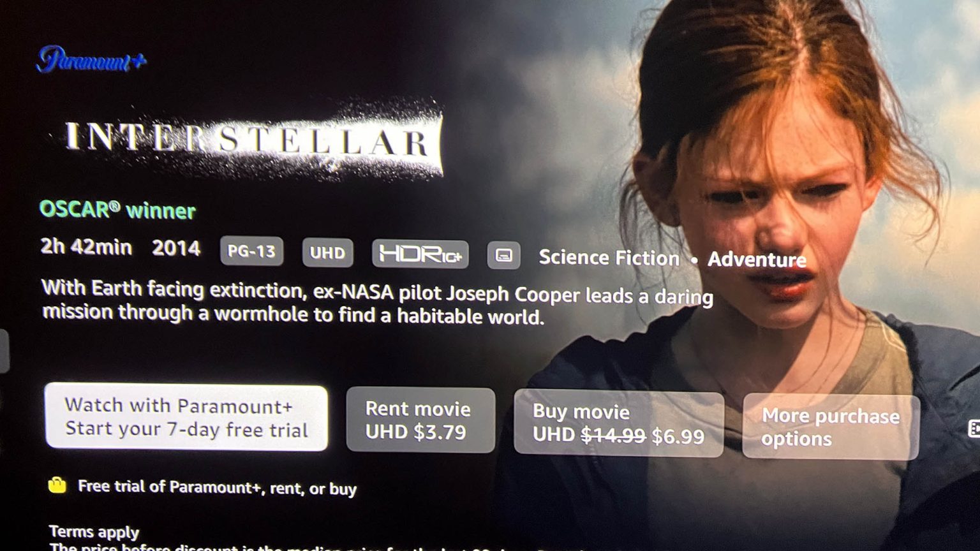Click the PG-13 rating badge
Viewport: 980px width, 551px height.
point(251,251)
